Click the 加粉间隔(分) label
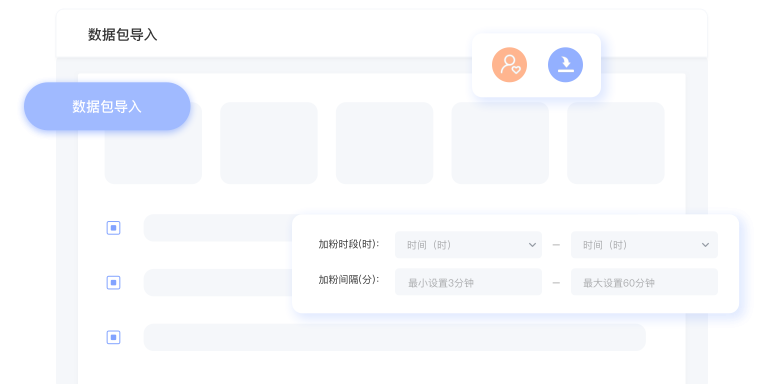This screenshot has width=770, height=384. tap(349, 280)
